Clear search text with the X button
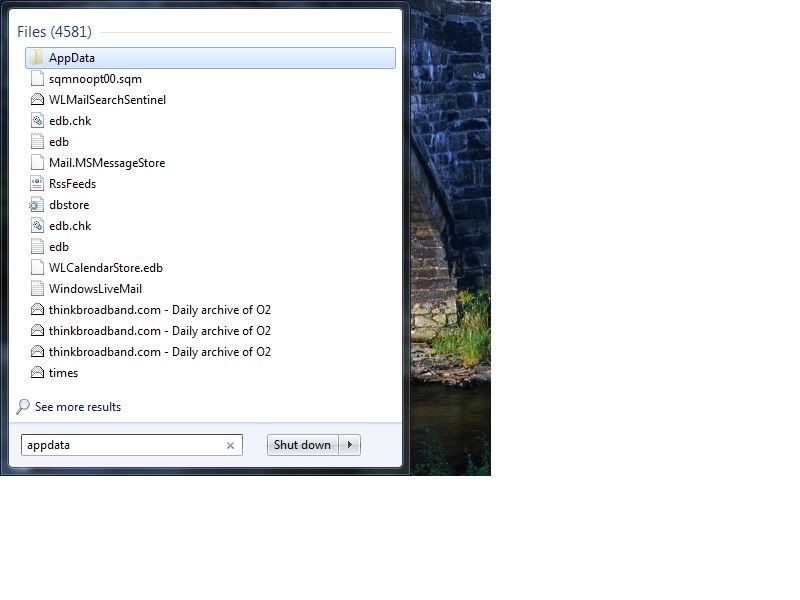The width and height of the screenshot is (800, 600). click(230, 445)
